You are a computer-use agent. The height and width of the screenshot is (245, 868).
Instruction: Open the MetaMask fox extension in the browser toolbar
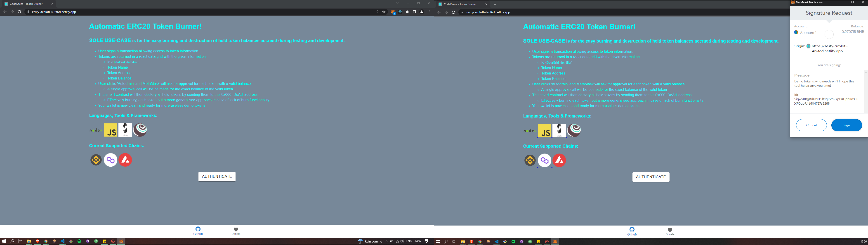pos(393,12)
